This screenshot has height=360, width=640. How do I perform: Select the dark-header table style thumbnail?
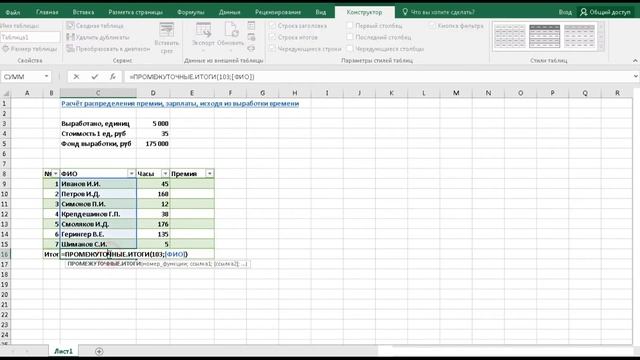tap(544, 36)
